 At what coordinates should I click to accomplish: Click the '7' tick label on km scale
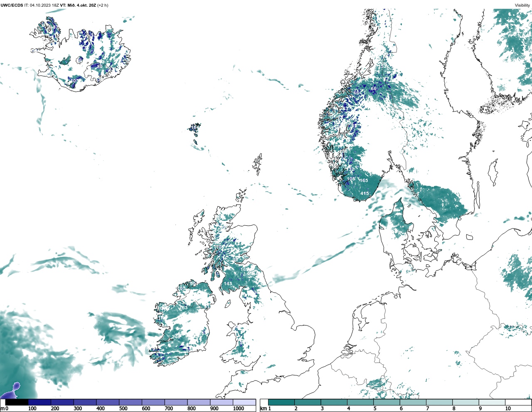[x=428, y=409]
